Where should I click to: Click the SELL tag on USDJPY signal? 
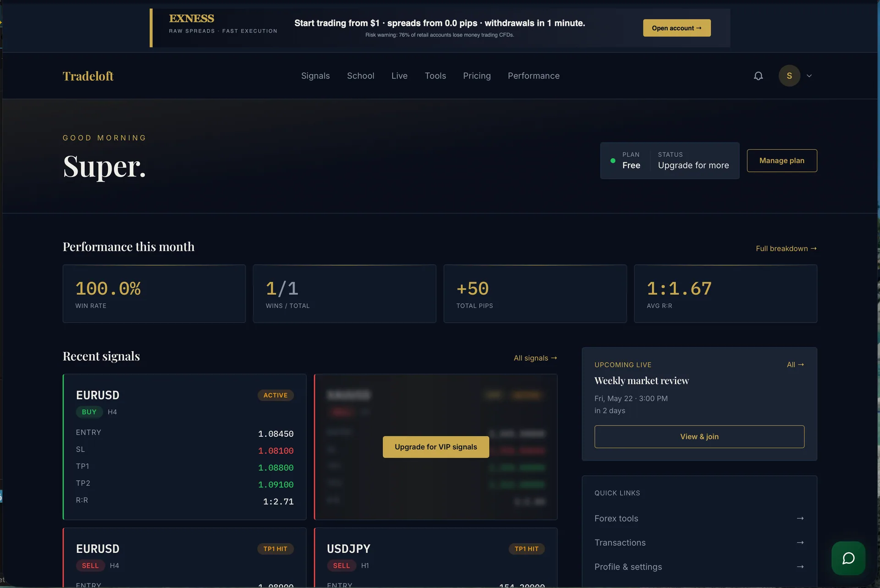pos(341,566)
